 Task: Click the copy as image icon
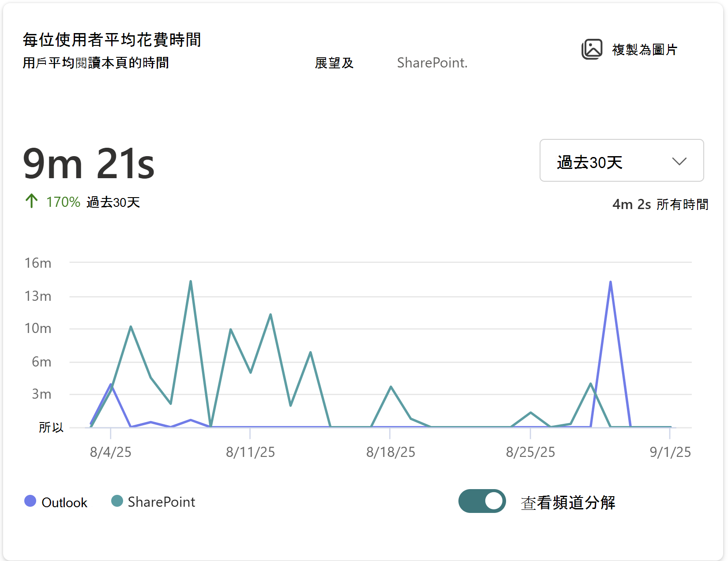coord(592,49)
